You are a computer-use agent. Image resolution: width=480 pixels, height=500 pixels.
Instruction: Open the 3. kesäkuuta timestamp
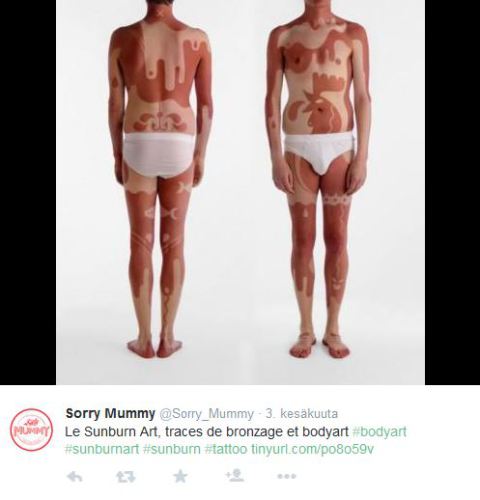tap(302, 413)
